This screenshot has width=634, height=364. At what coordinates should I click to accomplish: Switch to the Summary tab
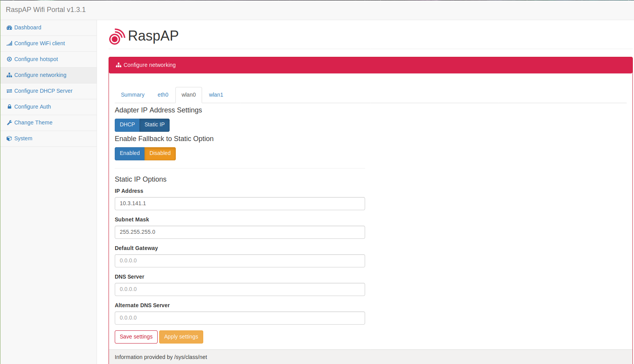coord(133,95)
